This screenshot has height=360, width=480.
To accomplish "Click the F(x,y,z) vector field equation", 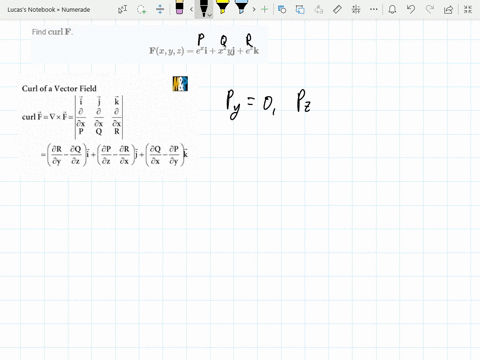I will (204, 51).
